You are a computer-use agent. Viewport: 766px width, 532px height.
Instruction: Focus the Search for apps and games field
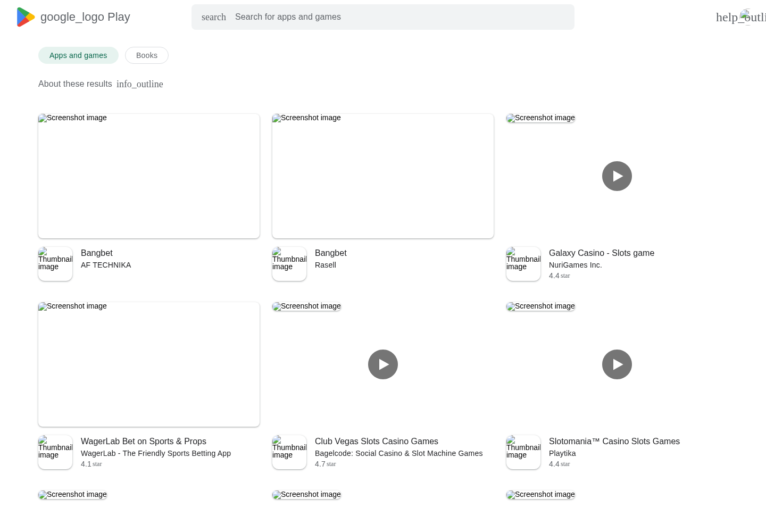[383, 17]
